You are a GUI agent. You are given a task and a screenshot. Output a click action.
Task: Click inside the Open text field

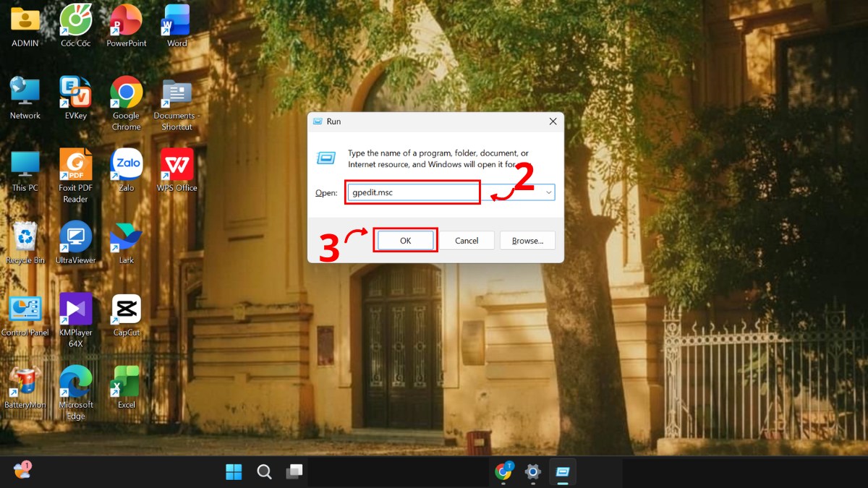pyautogui.click(x=412, y=192)
